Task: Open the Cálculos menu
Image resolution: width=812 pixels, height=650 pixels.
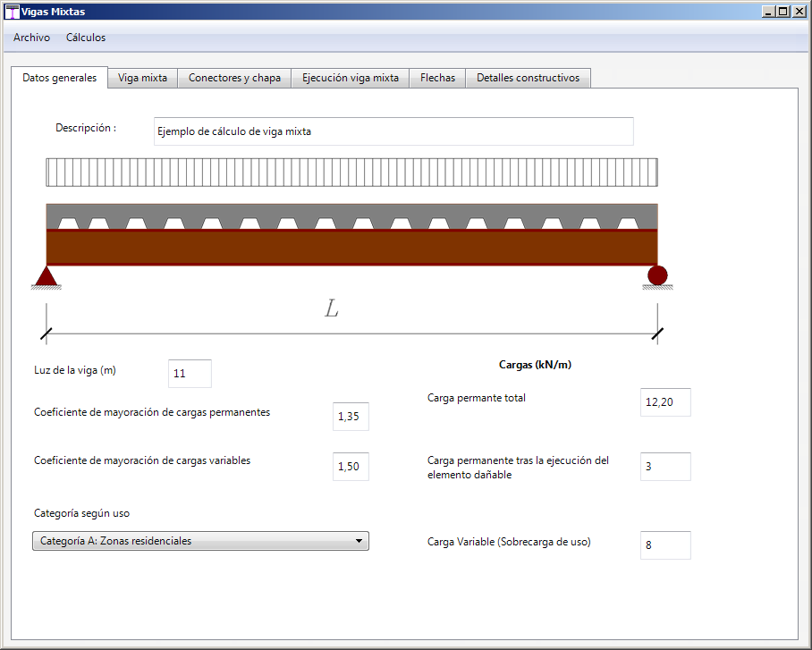Action: 86,38
